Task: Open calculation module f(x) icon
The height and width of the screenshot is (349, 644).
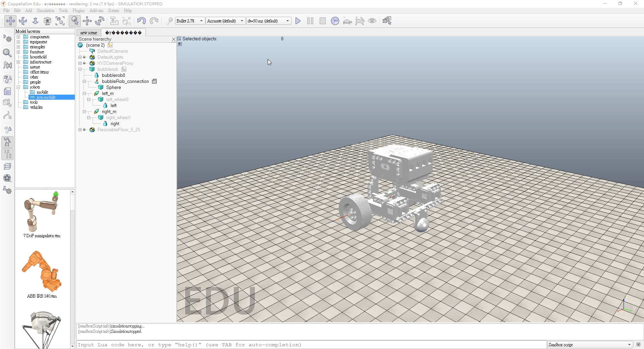Action: click(7, 65)
